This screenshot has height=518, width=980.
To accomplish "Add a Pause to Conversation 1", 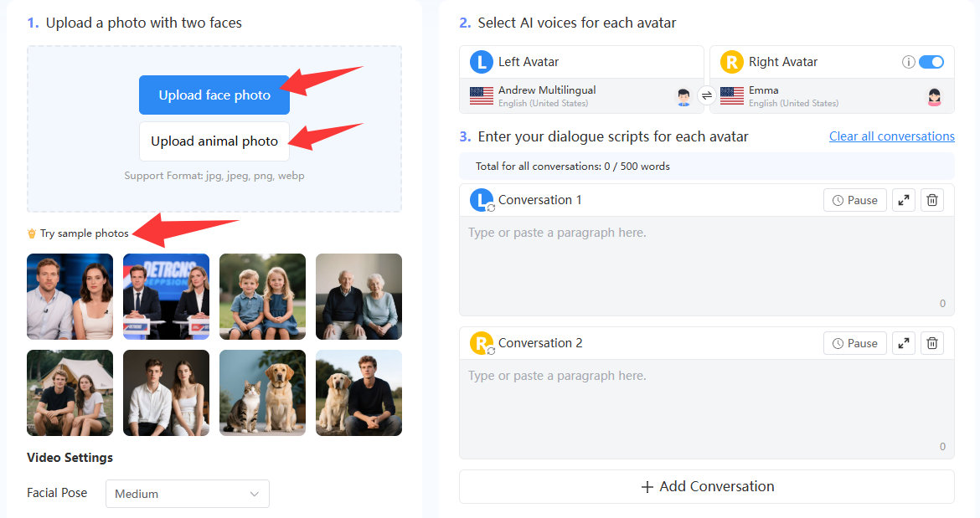I will pos(854,199).
